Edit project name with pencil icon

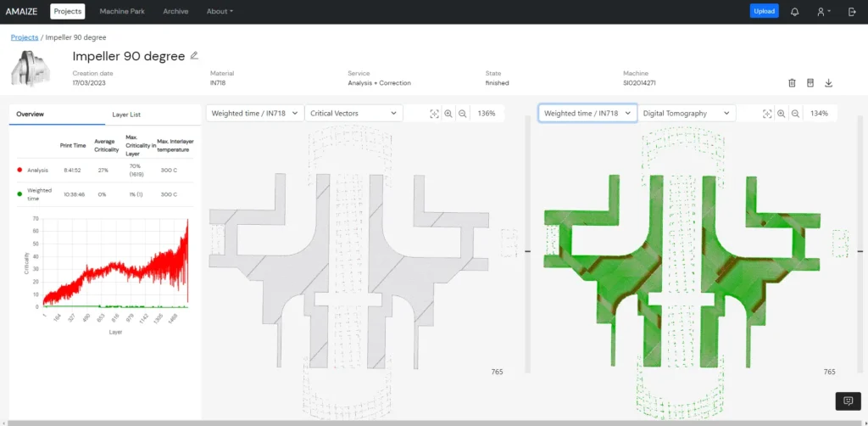tap(194, 55)
